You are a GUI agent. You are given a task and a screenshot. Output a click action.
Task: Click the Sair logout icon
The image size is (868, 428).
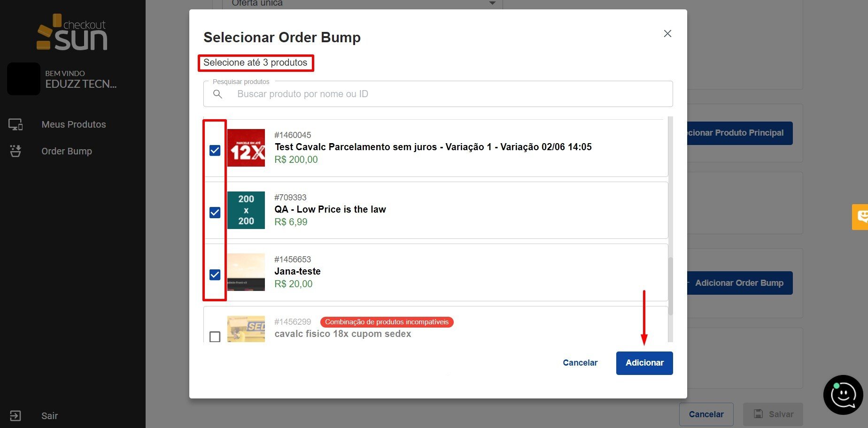(15, 416)
